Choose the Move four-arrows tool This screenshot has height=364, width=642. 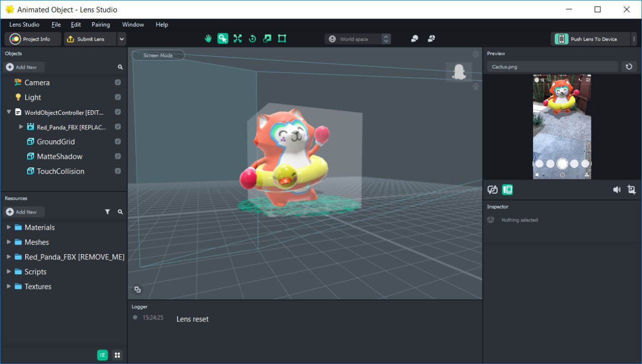click(x=238, y=39)
